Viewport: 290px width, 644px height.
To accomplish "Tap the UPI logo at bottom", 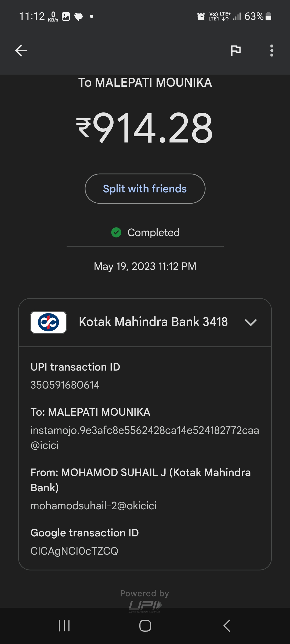I will click(145, 605).
